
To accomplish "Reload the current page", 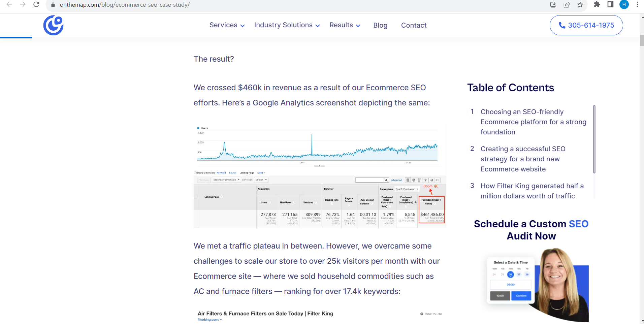I will point(36,5).
